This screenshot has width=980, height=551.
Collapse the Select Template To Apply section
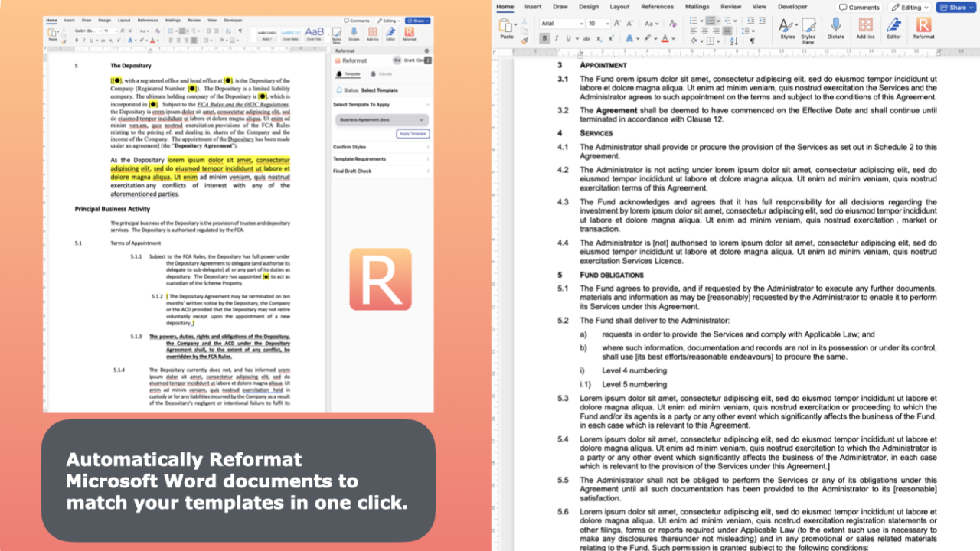429,105
